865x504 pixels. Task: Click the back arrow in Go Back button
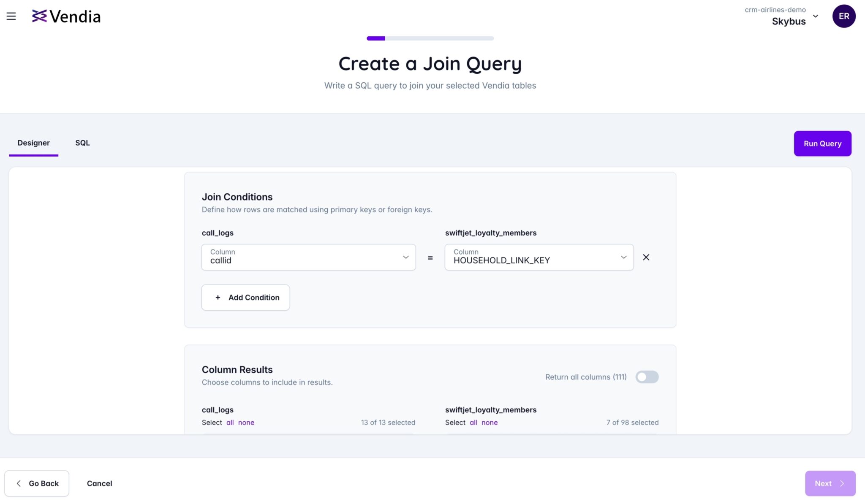pos(19,483)
